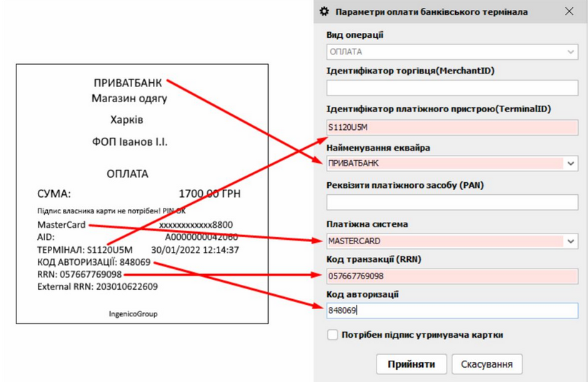
Task: Click the IngenicoGroup footer on the receipt
Action: pos(133,313)
